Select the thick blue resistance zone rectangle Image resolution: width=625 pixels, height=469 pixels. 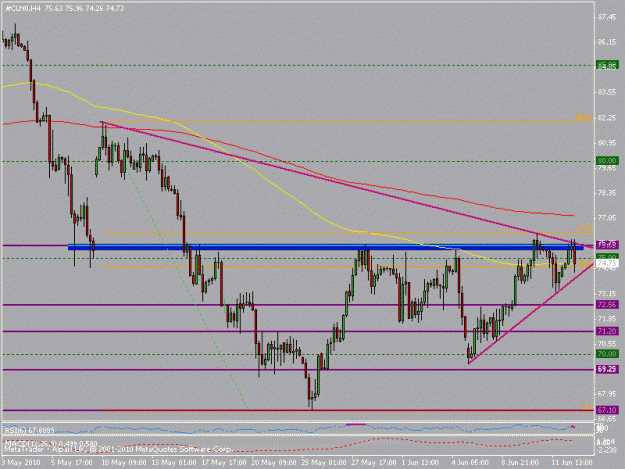326,247
